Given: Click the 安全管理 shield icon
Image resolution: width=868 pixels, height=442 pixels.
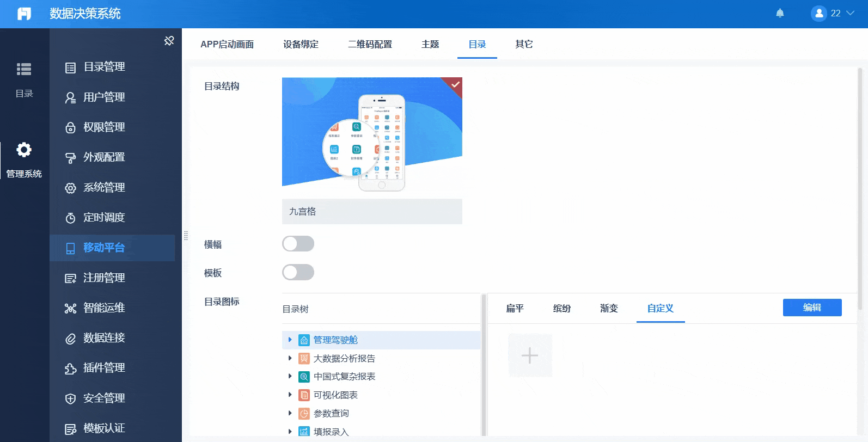Looking at the screenshot, I should (70, 398).
